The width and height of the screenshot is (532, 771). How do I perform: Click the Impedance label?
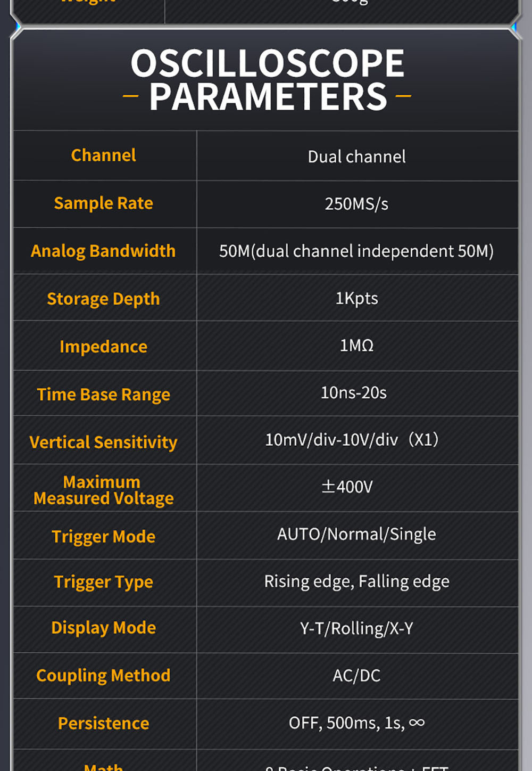104,347
